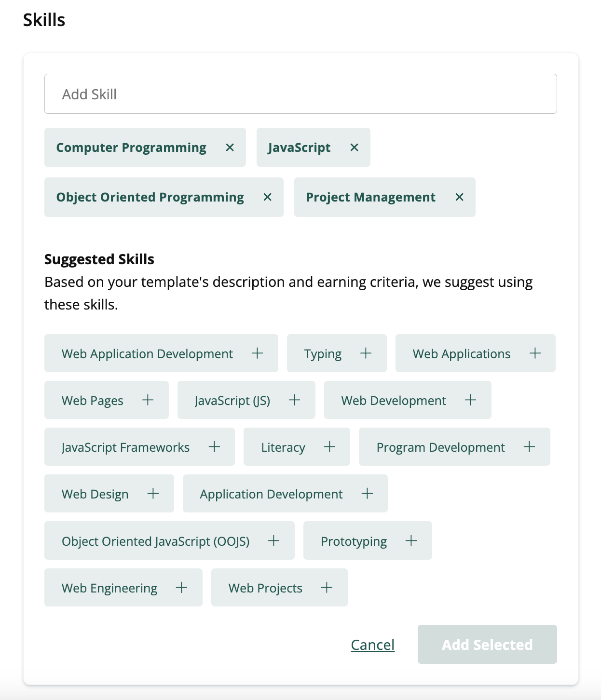
Task: Add the Web Pages suggested skill
Action: (148, 400)
